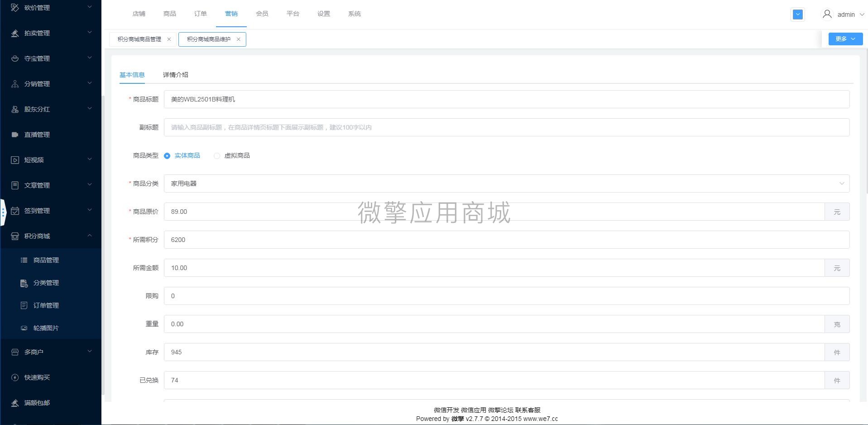Image resolution: width=868 pixels, height=425 pixels.
Task: Open the 商品分类 dropdown showing 家用电器
Action: click(507, 184)
